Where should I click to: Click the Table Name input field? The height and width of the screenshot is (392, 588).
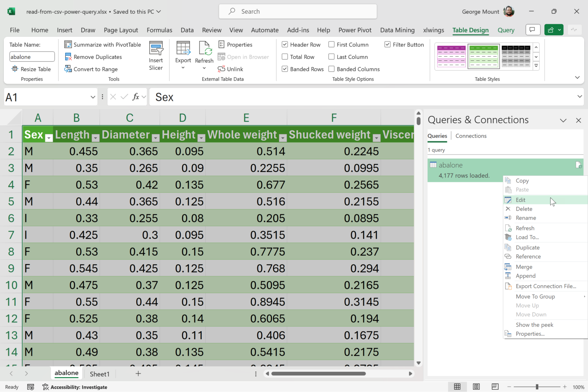click(32, 57)
